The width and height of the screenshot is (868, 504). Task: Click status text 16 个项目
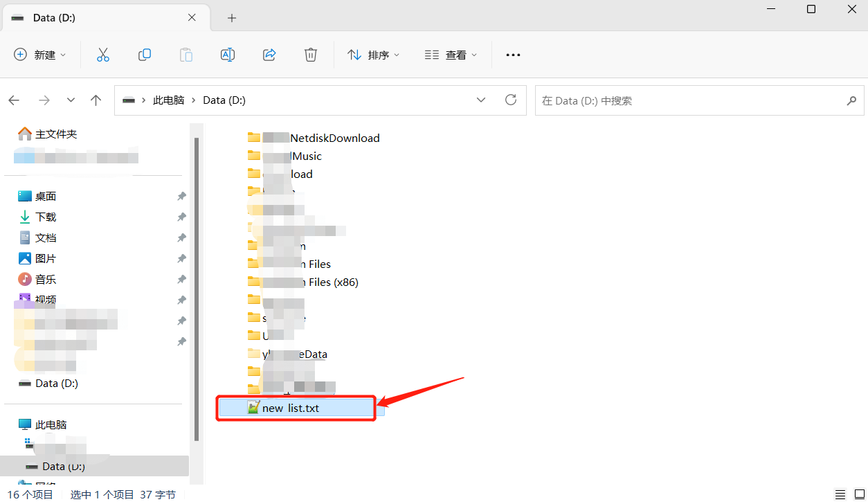click(x=30, y=494)
